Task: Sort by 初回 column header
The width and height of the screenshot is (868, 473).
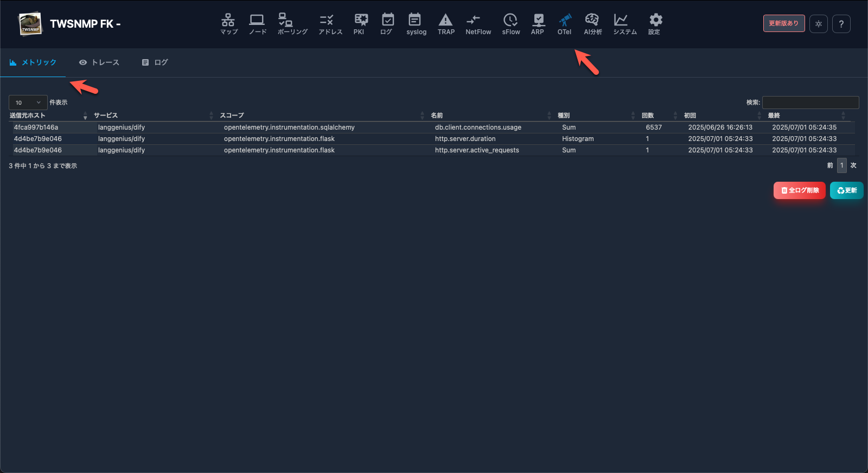Action: tap(723, 116)
